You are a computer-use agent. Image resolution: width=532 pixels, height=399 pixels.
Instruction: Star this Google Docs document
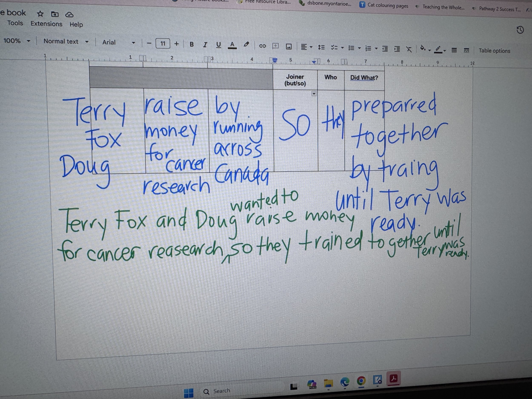point(40,14)
